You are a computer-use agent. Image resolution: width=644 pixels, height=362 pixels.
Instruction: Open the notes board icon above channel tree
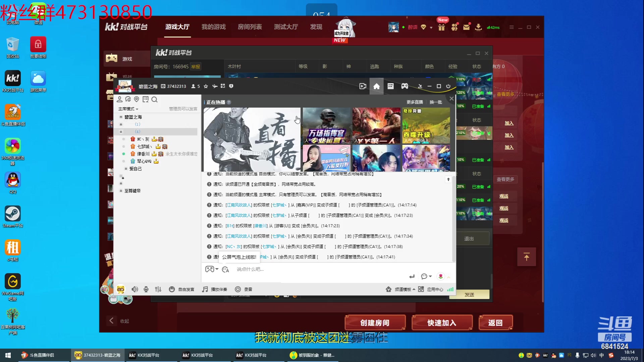tap(146, 99)
